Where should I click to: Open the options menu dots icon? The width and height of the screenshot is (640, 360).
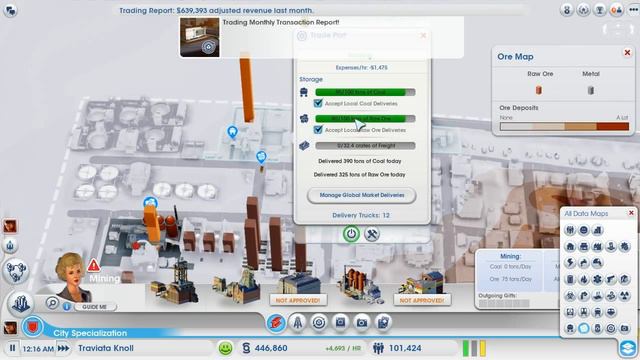pyautogui.click(x=633, y=10)
